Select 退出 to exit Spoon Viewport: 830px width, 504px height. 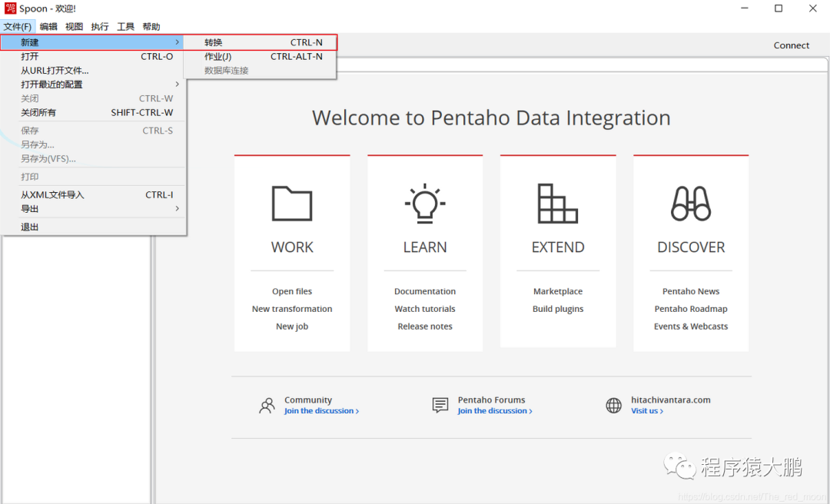point(30,227)
